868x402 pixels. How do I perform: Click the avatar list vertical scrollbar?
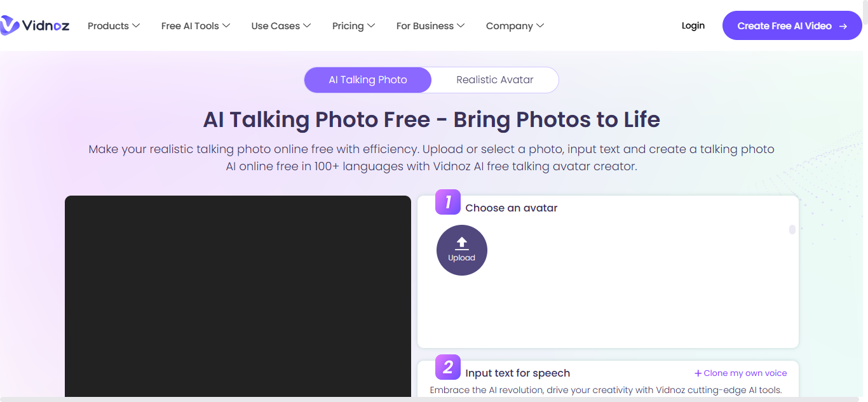[792, 230]
